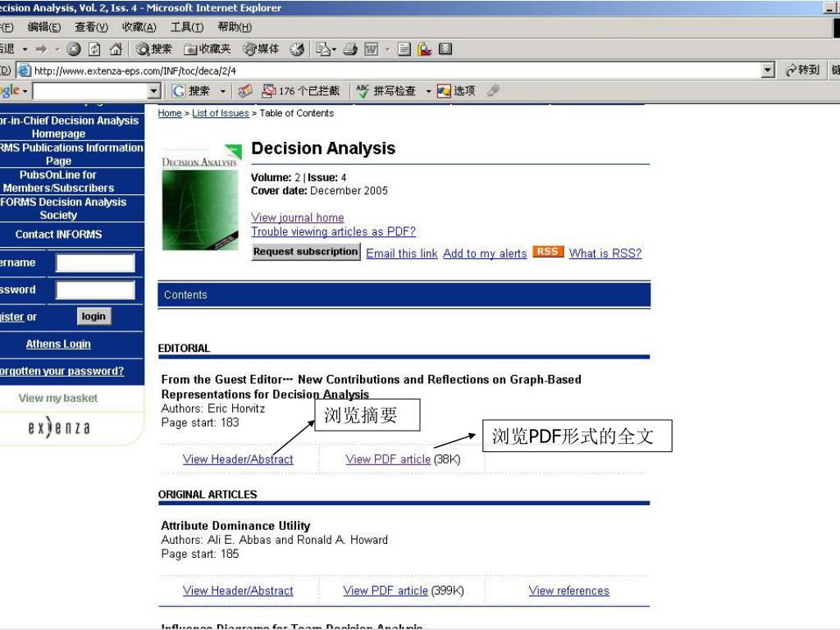Click PubsOnLine for Members/Subscribers sidebar item
Viewport: 840px width, 630px height.
tap(58, 181)
